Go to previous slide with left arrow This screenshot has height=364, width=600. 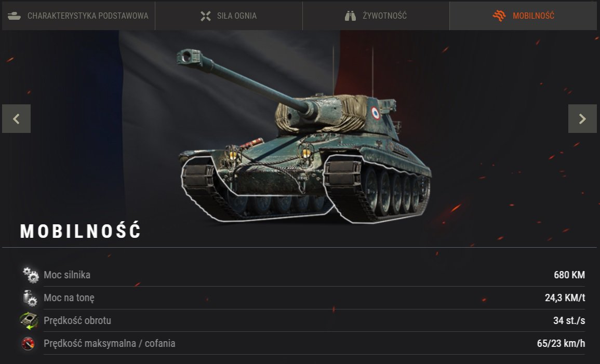(17, 118)
